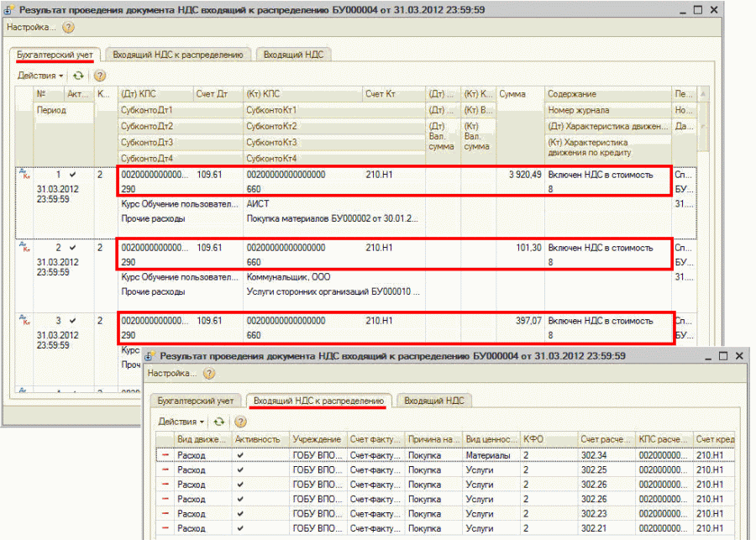Click the red minus icon of the Материалы row
756x540 pixels.
click(165, 456)
